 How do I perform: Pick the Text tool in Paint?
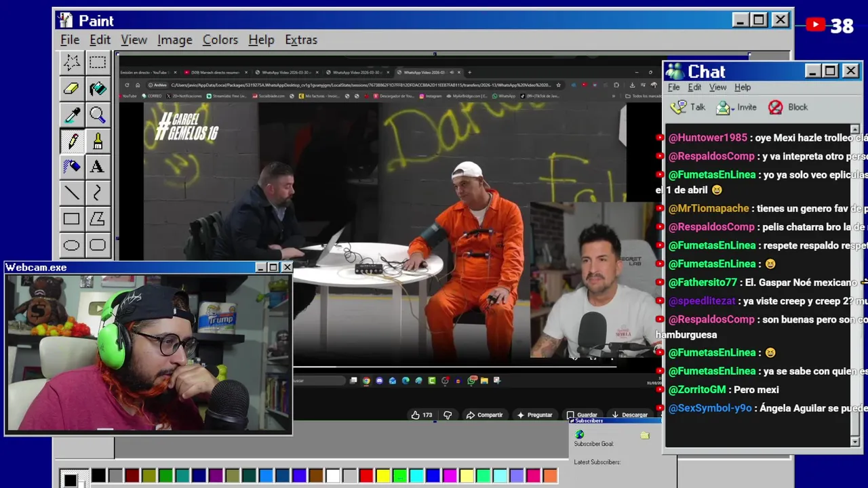point(98,167)
